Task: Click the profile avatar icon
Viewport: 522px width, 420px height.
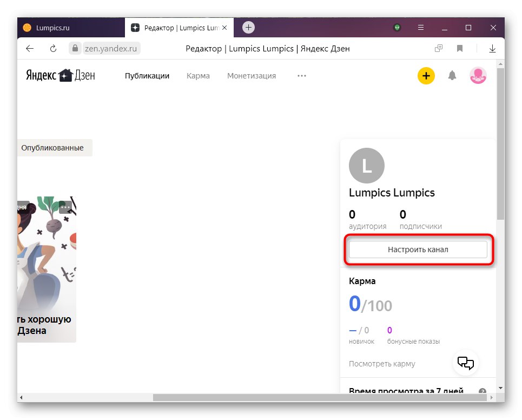Action: [x=478, y=76]
